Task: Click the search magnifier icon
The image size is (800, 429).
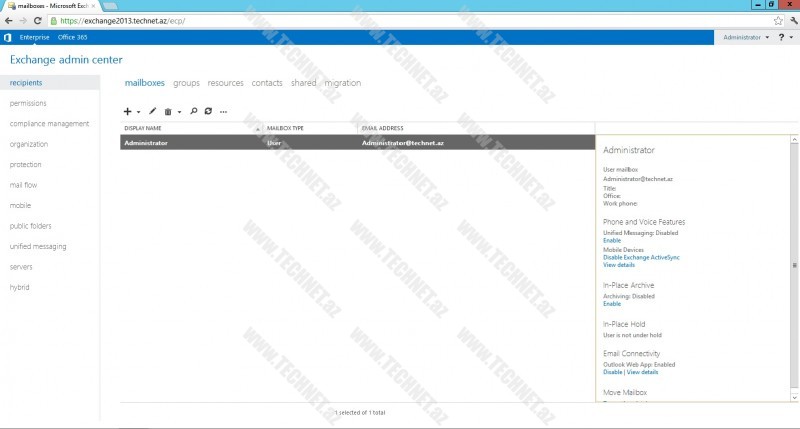Action: click(193, 111)
